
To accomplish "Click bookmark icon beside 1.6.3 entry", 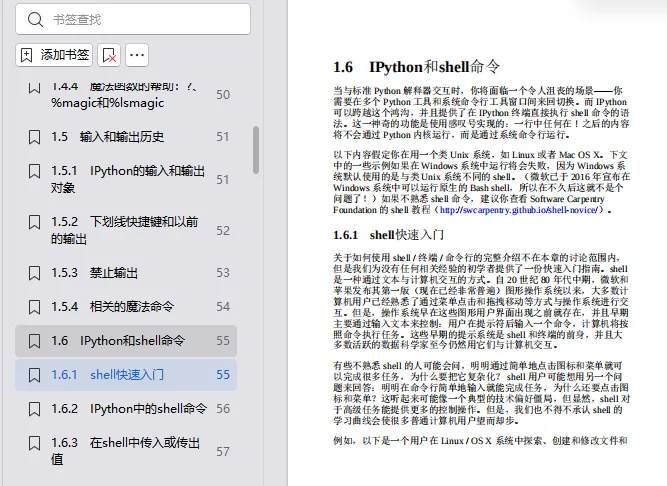I will (x=34, y=443).
